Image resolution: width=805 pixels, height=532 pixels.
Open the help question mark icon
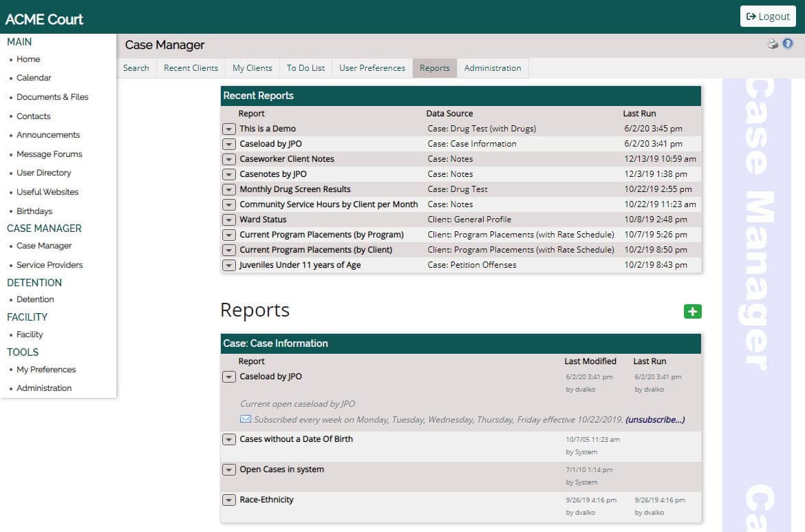click(788, 44)
